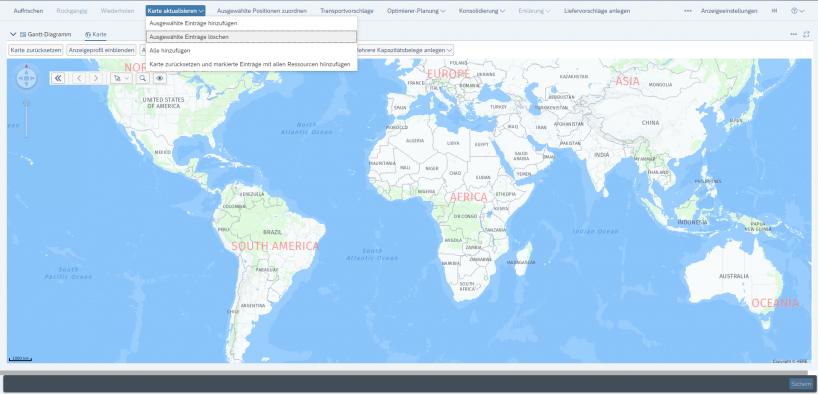818x394 pixels.
Task: Expand the Optimierer-Planung menu
Action: tap(416, 11)
